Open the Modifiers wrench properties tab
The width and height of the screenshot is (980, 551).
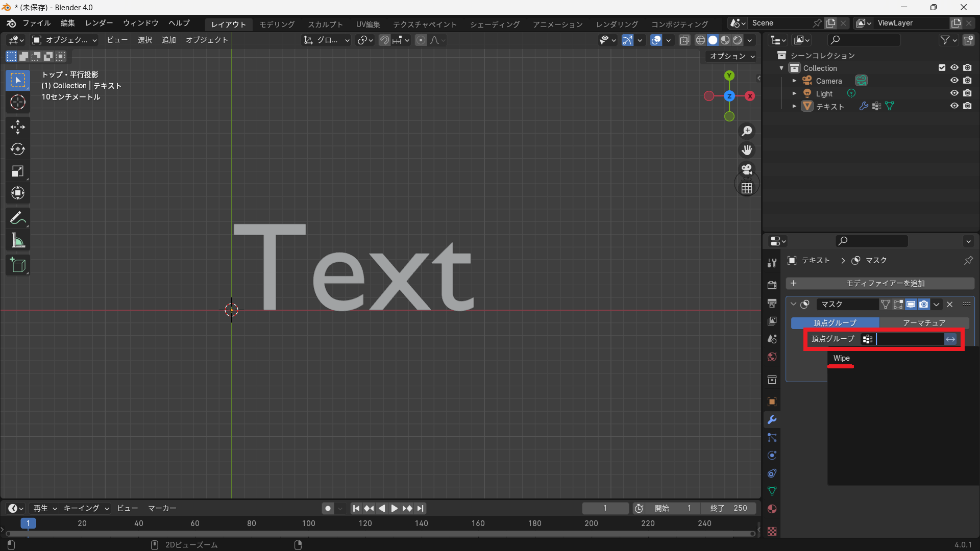pos(772,420)
